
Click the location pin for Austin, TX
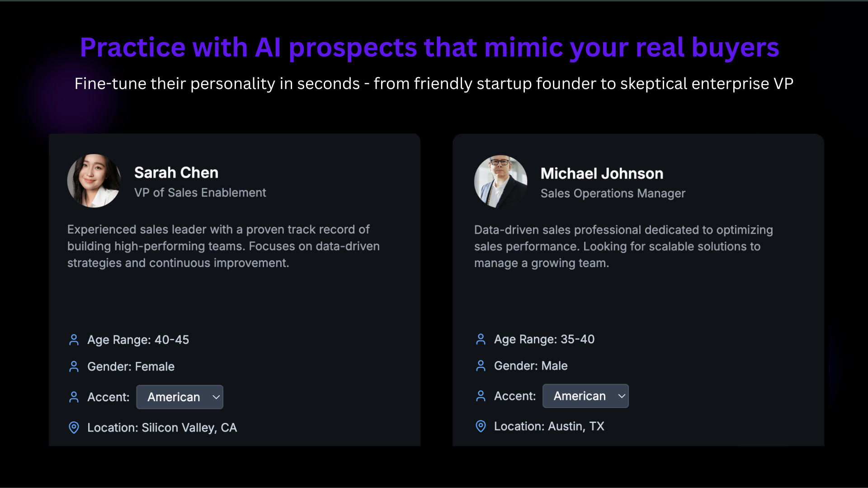(x=481, y=426)
